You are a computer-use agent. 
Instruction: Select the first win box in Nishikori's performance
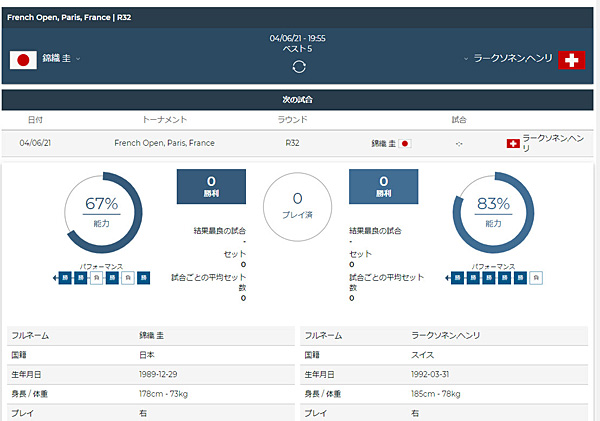tap(65, 278)
